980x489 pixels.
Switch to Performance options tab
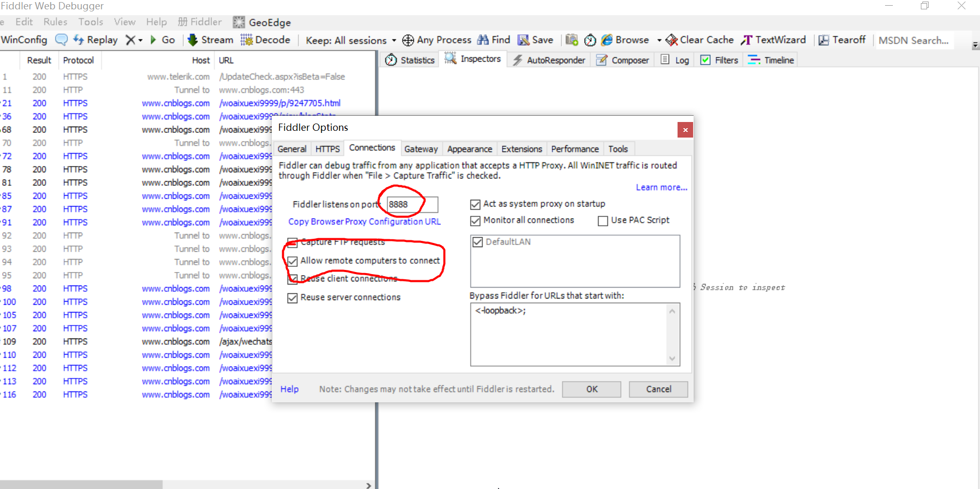tap(575, 149)
